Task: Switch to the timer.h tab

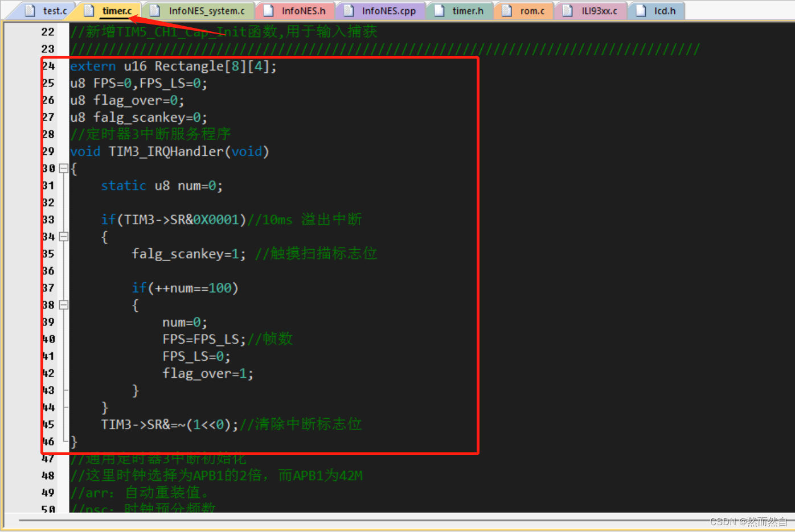Action: (x=460, y=11)
